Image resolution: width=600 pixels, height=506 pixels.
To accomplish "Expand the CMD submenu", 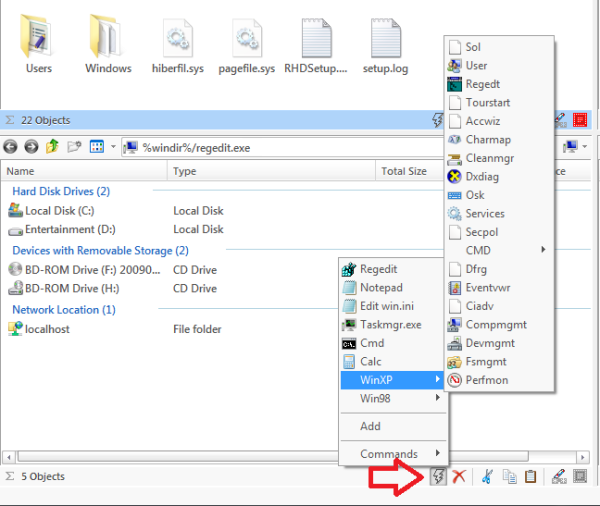I will coord(499,250).
